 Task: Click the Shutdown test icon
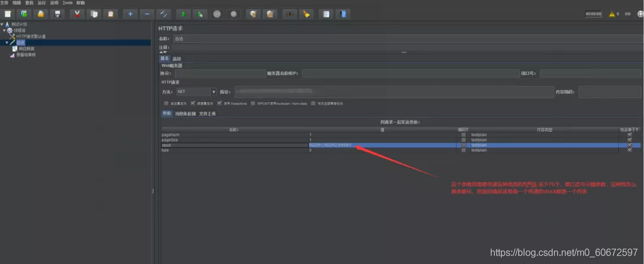tap(234, 14)
